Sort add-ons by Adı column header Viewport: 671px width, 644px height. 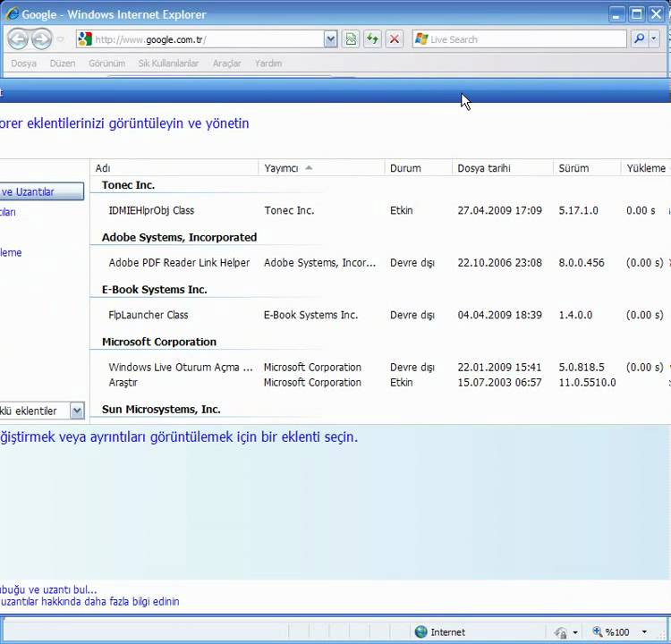174,168
